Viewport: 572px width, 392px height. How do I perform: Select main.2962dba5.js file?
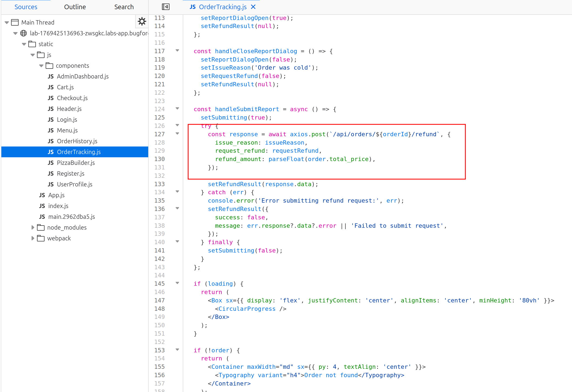(x=71, y=217)
